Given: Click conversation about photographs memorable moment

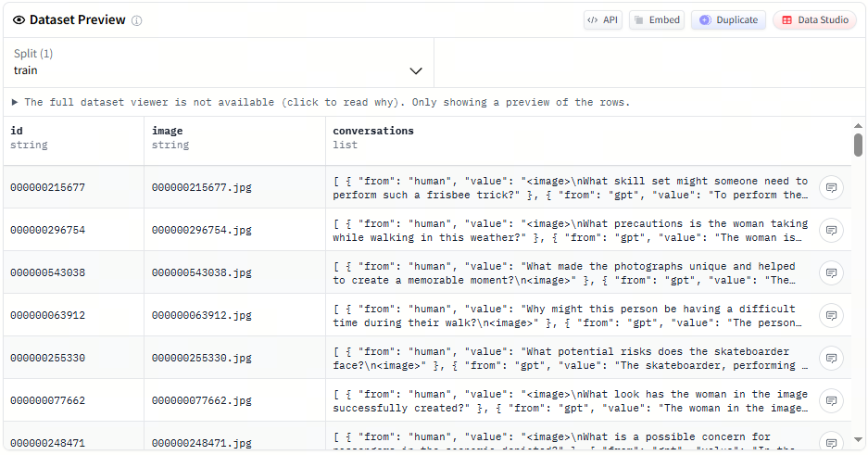Looking at the screenshot, I should pyautogui.click(x=564, y=273).
